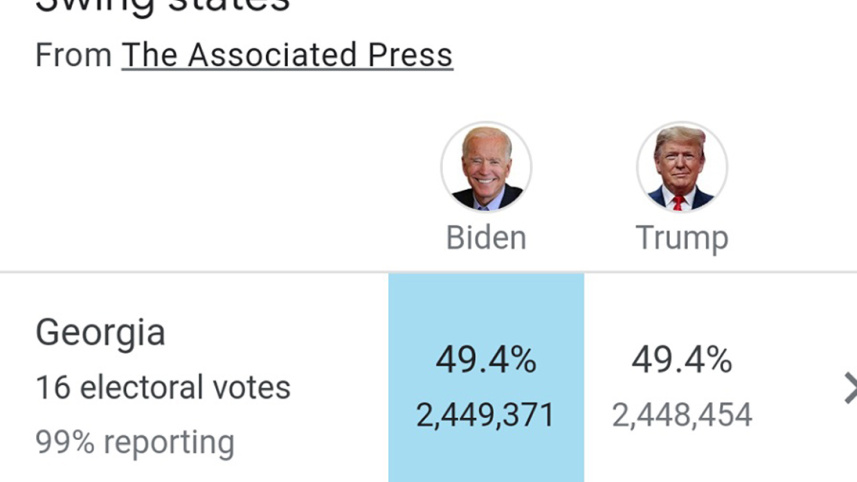Click the 49.4% figure in the Trump column
Screen dimensions: 857x482
point(682,360)
